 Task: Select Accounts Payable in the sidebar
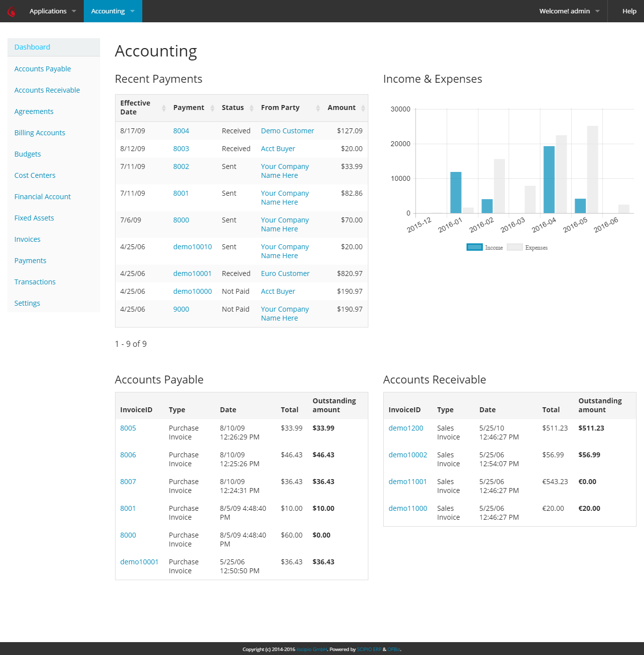tap(43, 69)
